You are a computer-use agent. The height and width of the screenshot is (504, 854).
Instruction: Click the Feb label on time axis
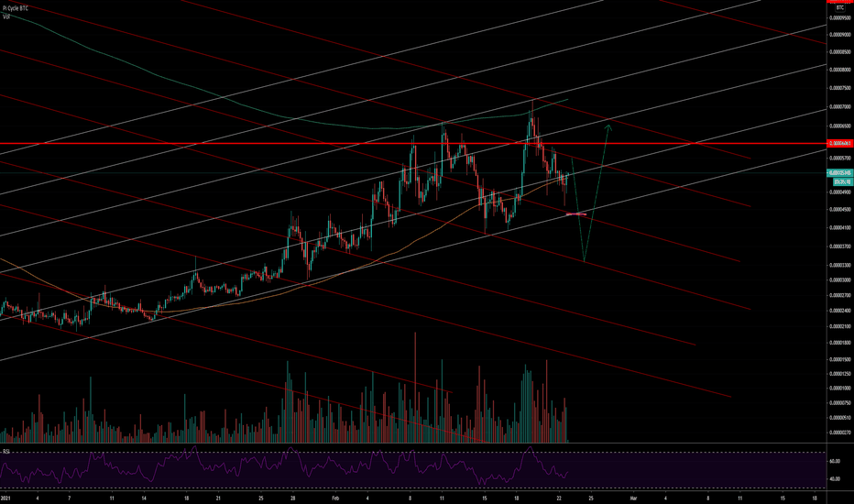(x=335, y=498)
